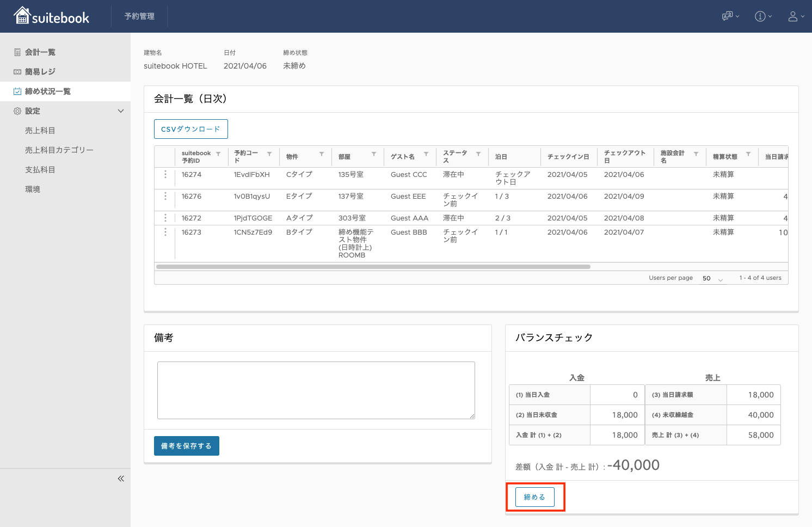Click guest name Guest CCC
Viewport: 812px width, 527px height.
409,174
